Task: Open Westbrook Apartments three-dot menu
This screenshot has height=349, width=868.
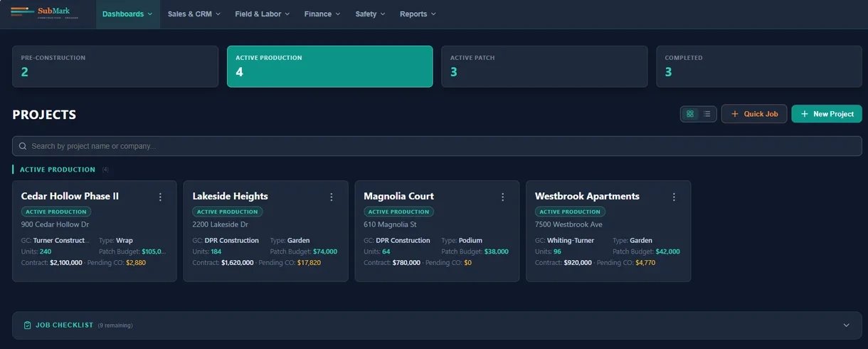Action: (674, 197)
